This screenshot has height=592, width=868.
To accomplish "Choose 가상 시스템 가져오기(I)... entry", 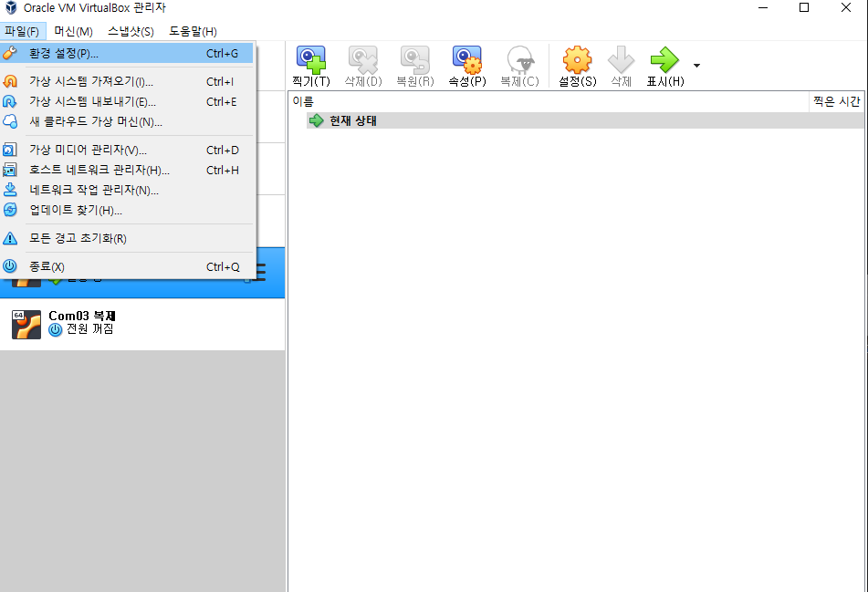I will click(127, 81).
